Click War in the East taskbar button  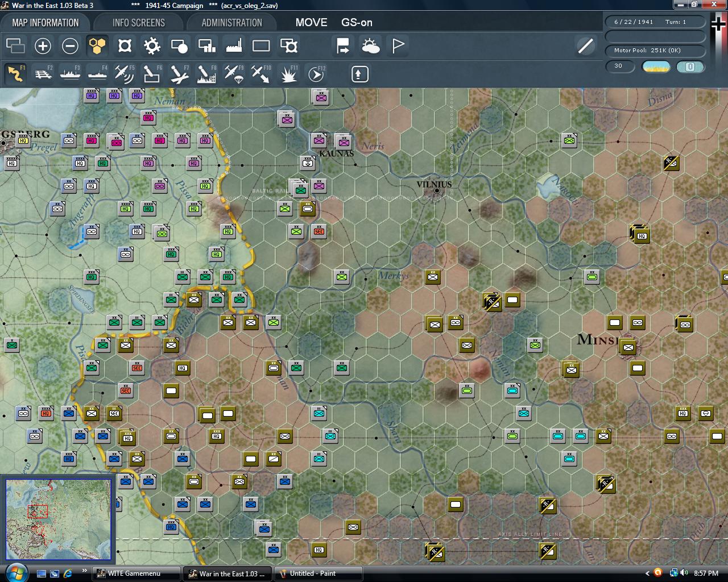[227, 573]
